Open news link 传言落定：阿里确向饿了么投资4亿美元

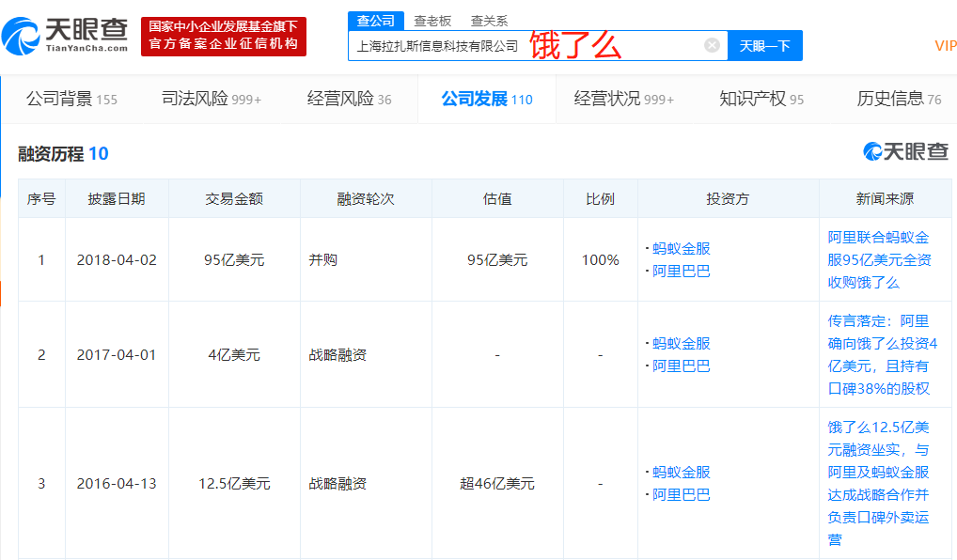coord(883,354)
